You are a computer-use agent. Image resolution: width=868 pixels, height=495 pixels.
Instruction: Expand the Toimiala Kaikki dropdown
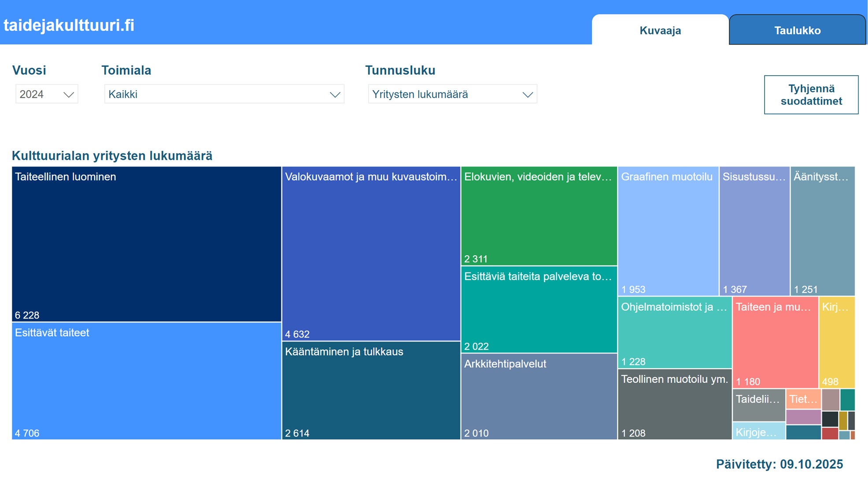point(224,94)
